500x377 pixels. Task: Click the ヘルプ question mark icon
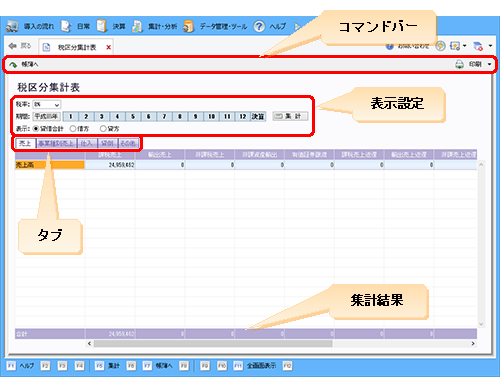pos(259,26)
